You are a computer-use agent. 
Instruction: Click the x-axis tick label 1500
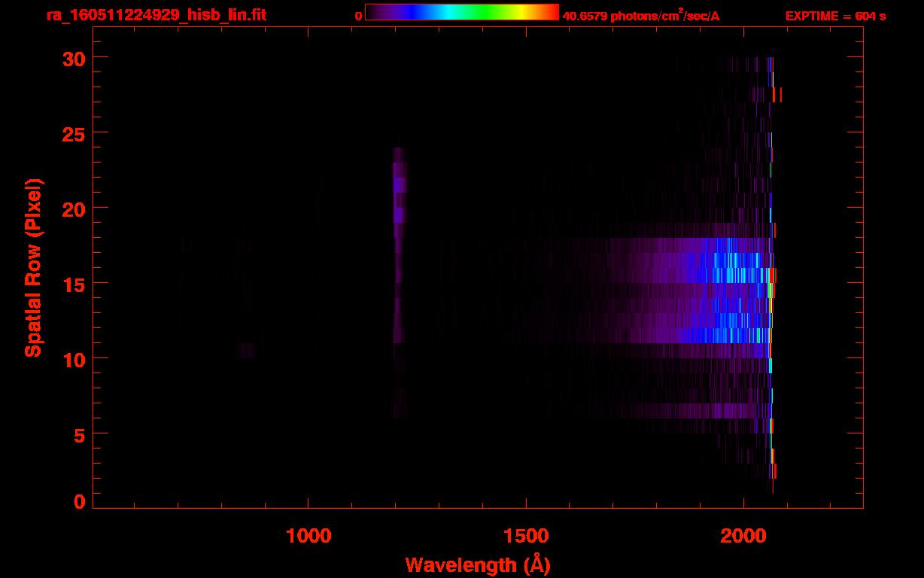(x=526, y=536)
